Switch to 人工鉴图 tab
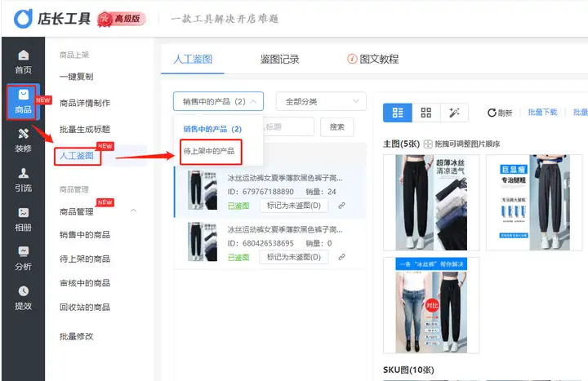Image resolution: width=588 pixels, height=381 pixels. tap(193, 60)
